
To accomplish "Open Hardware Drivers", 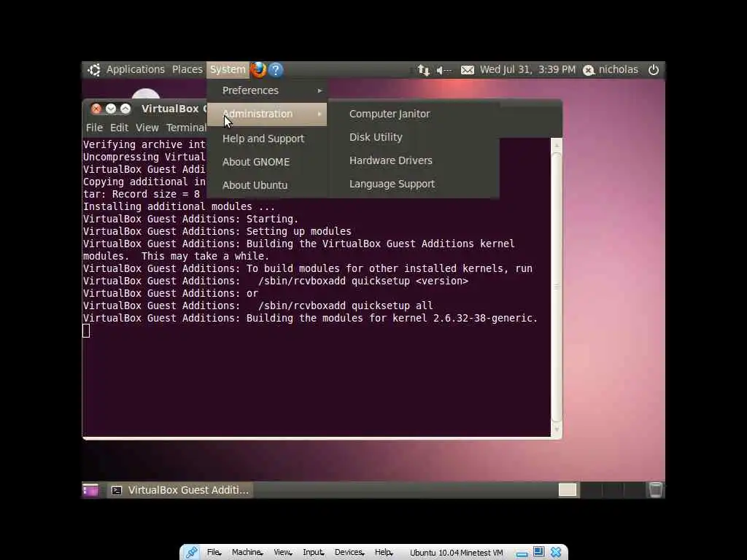I will (414, 160).
